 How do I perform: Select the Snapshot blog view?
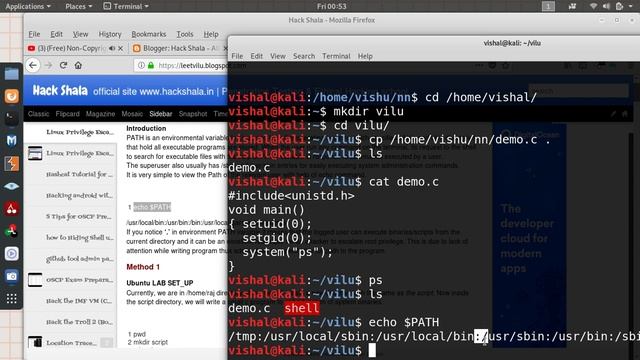click(x=193, y=114)
